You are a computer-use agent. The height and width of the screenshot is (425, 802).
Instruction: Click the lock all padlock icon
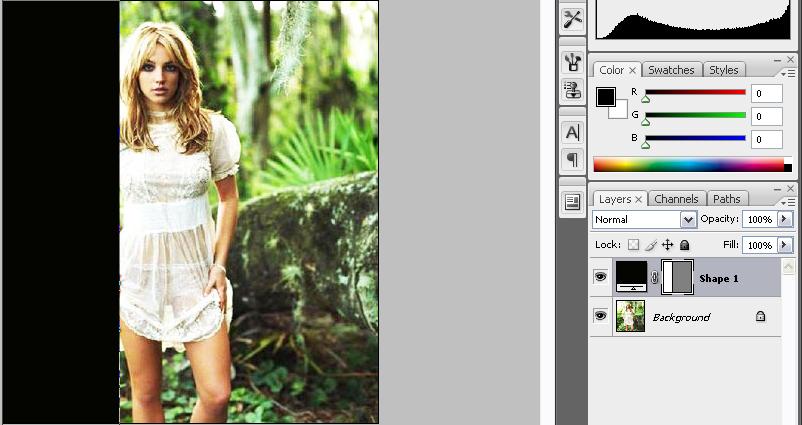pos(684,245)
